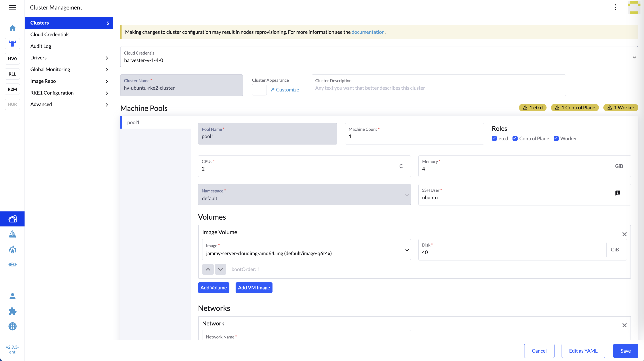Go to the Home icon in sidebar
The width and height of the screenshot is (644, 361).
(x=12, y=28)
